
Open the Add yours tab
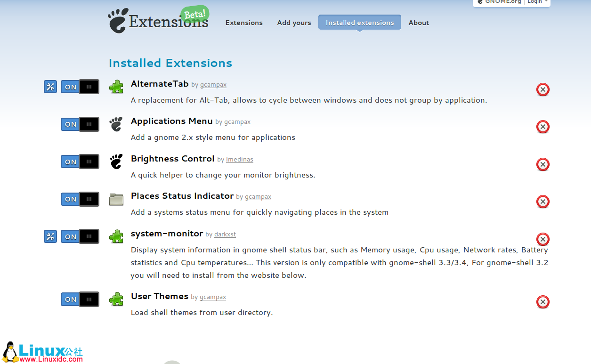click(x=294, y=23)
